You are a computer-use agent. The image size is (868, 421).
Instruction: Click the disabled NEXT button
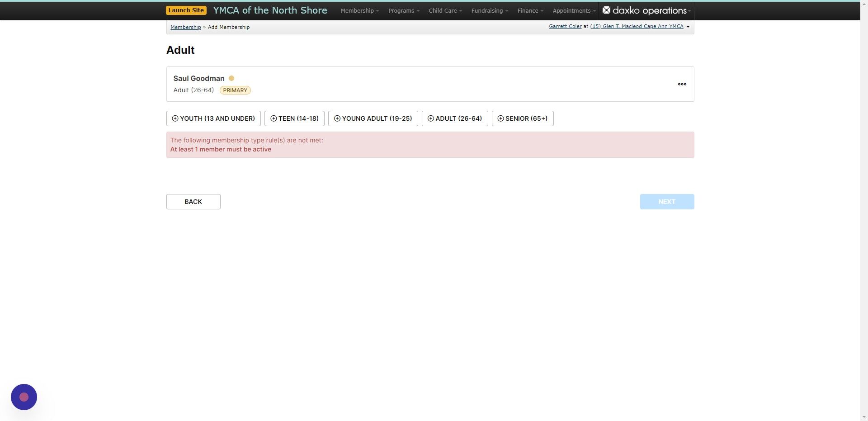pos(667,202)
